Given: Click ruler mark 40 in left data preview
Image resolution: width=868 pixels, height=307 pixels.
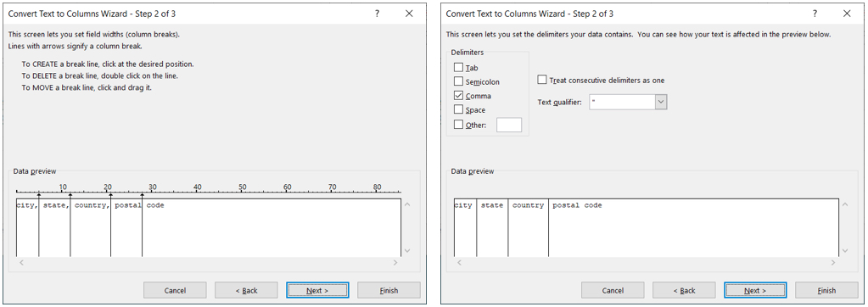Looking at the screenshot, I should pyautogui.click(x=197, y=187).
